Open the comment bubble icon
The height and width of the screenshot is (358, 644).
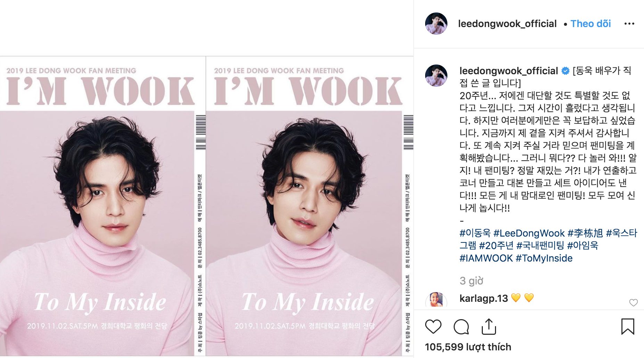click(x=461, y=327)
